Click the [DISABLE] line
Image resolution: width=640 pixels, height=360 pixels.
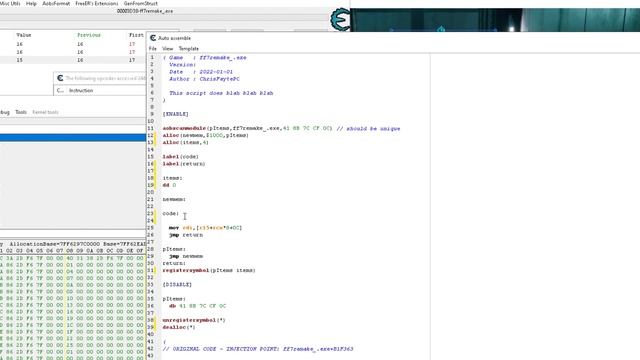point(177,284)
